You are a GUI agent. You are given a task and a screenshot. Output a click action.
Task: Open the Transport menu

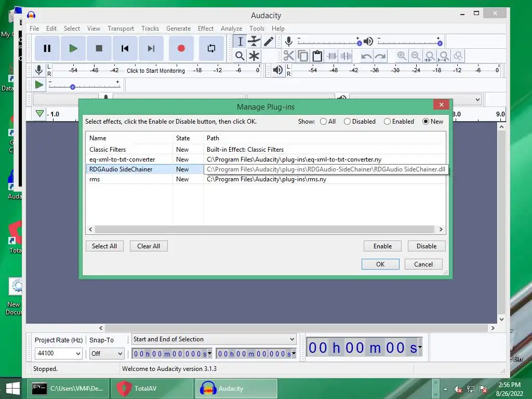(x=121, y=29)
